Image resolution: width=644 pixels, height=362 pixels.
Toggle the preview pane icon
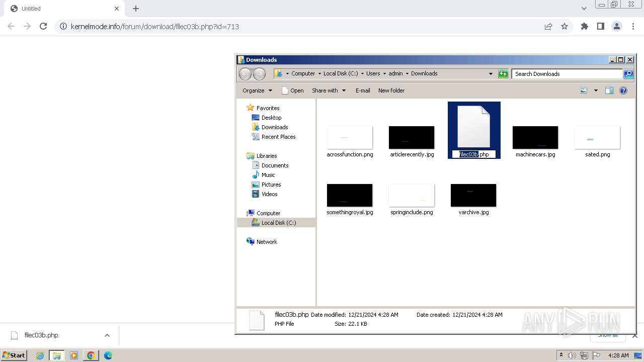[609, 90]
